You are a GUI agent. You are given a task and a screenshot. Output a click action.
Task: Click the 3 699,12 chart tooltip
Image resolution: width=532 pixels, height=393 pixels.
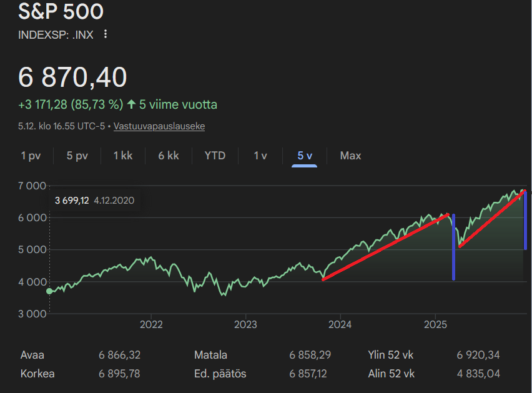tap(94, 201)
